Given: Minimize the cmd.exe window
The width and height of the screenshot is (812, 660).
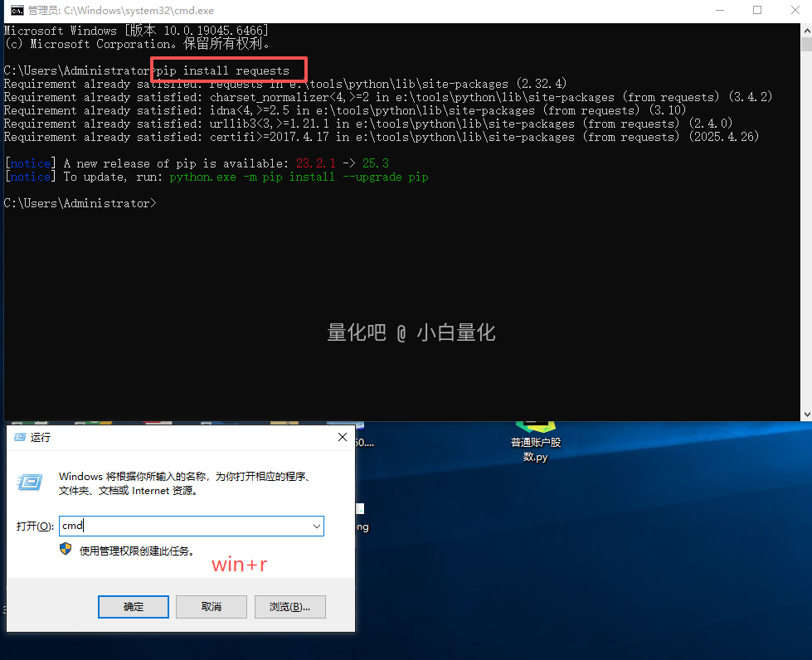Looking at the screenshot, I should click(x=718, y=11).
